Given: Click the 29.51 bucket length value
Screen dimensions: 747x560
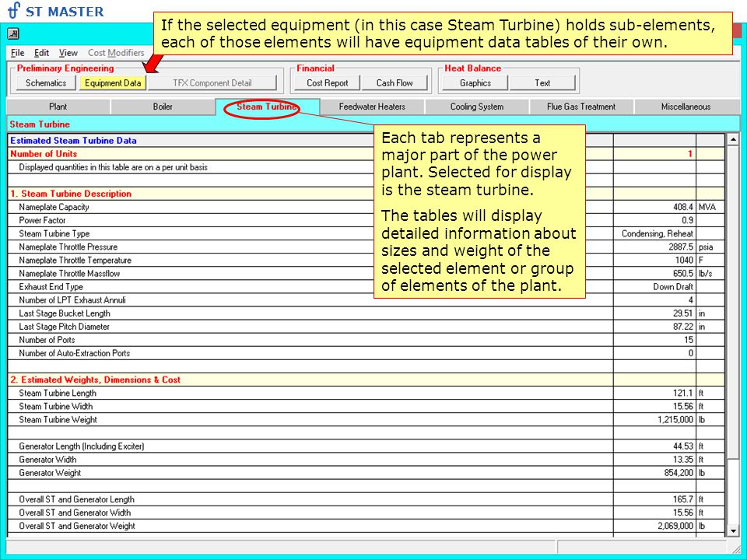Looking at the screenshot, I should (x=682, y=313).
